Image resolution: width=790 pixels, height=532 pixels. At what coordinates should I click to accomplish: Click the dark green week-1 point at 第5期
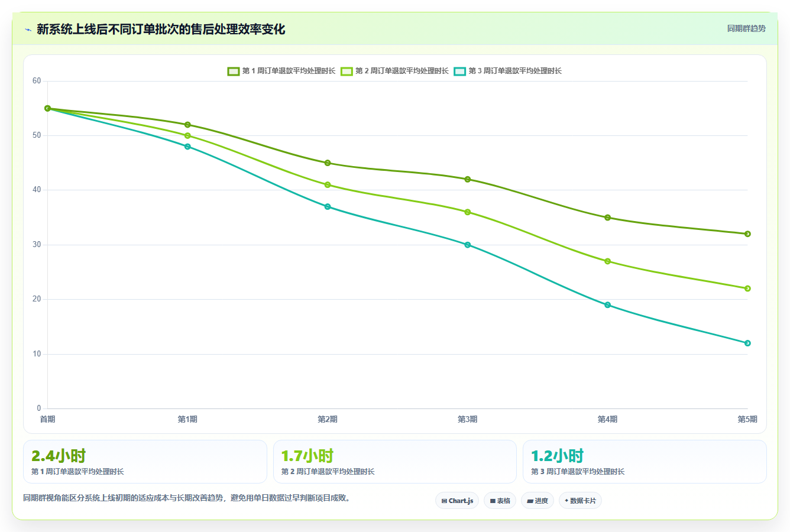(x=747, y=233)
